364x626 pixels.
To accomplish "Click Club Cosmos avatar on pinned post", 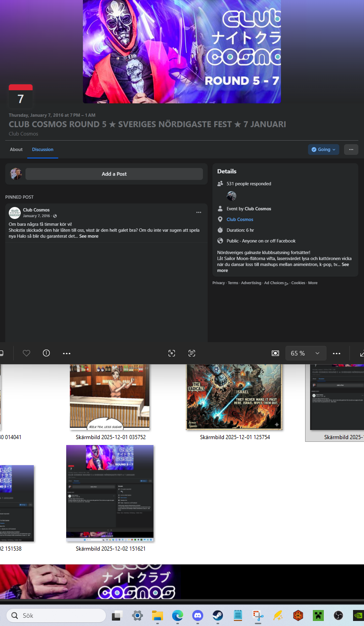I will click(x=15, y=213).
